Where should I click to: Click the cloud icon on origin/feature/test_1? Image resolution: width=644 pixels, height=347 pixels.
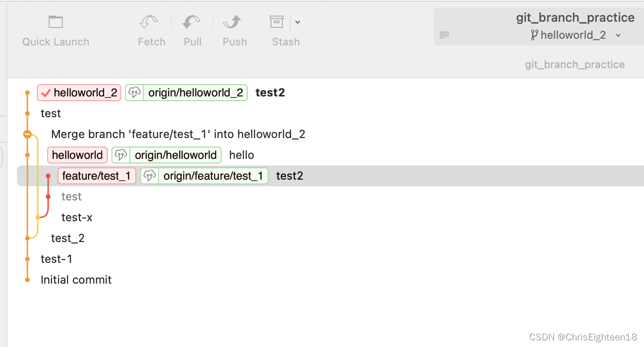[150, 176]
